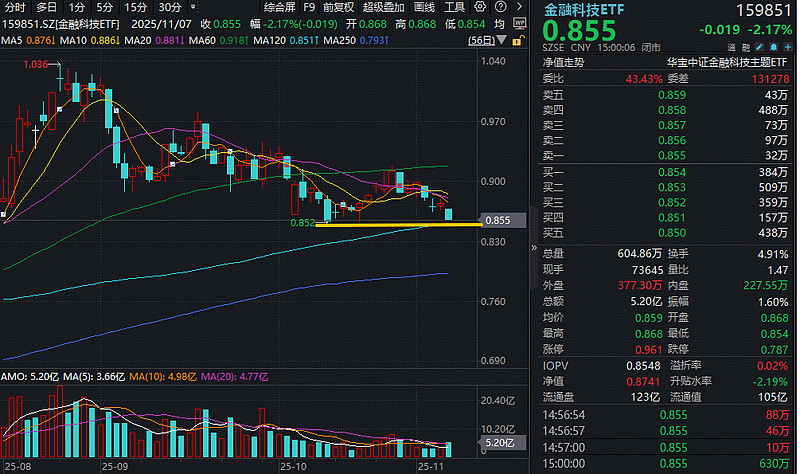This screenshot has height=474, width=800.
Task: Switch to 分时 intraday chart tab
Action: point(15,7)
